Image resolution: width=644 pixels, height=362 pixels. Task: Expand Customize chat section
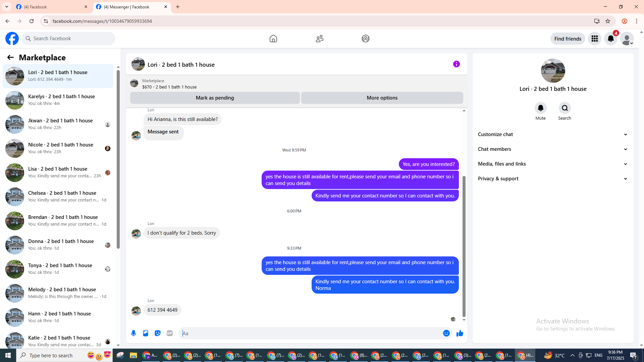[553, 134]
